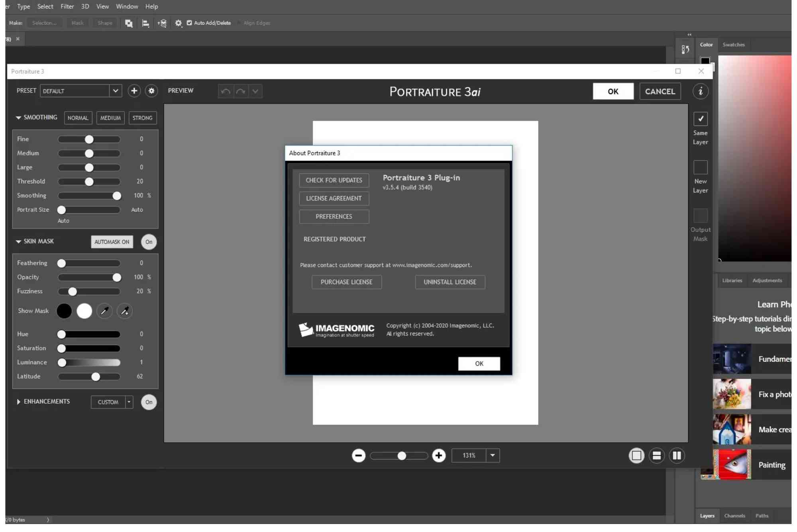Enable Output Mask option
797x532 pixels.
coord(700,216)
